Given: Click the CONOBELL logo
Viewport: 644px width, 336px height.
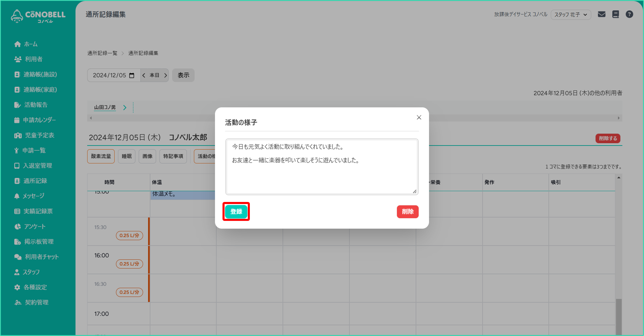Looking at the screenshot, I should [x=38, y=16].
